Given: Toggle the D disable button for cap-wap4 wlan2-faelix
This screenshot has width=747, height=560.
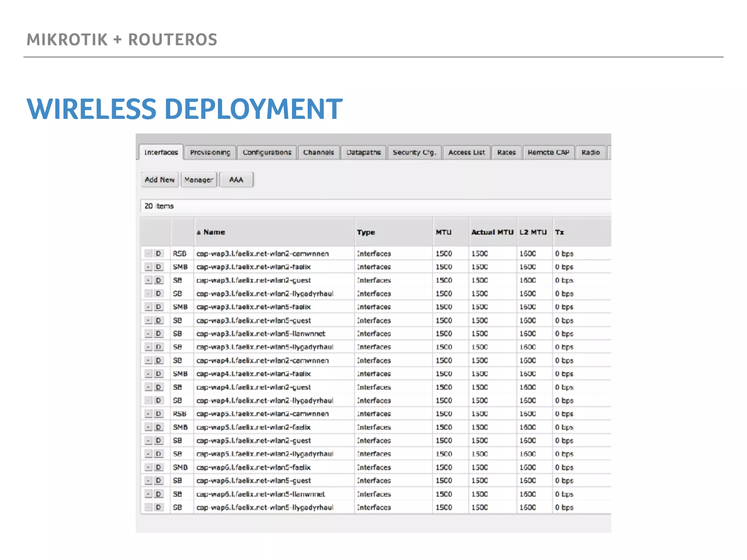Looking at the screenshot, I should point(158,374).
